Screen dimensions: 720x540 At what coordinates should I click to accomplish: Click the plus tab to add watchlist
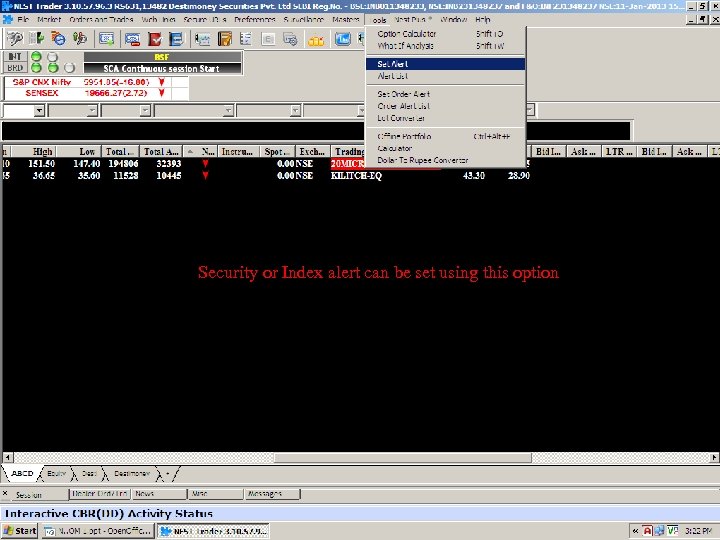(x=168, y=473)
